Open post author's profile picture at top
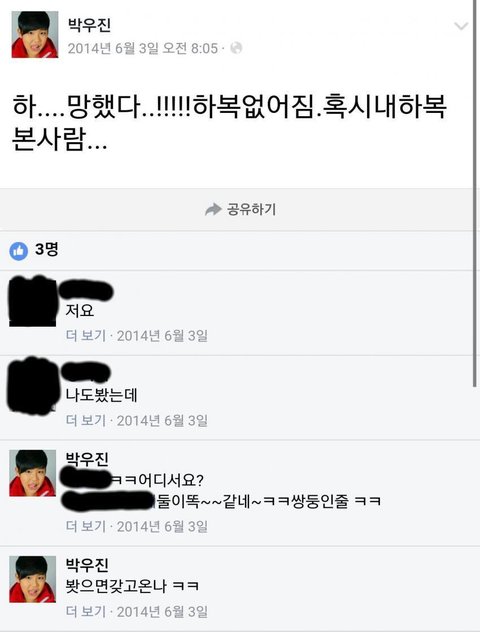 pos(35,35)
